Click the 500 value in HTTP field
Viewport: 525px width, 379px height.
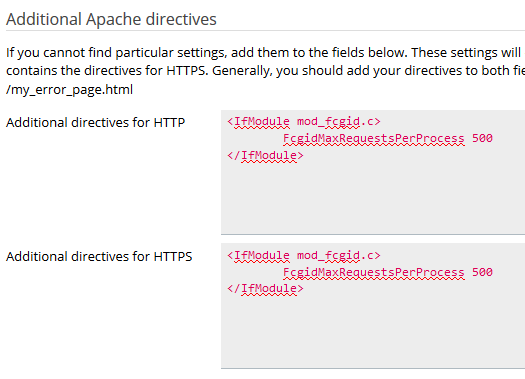coord(482,138)
